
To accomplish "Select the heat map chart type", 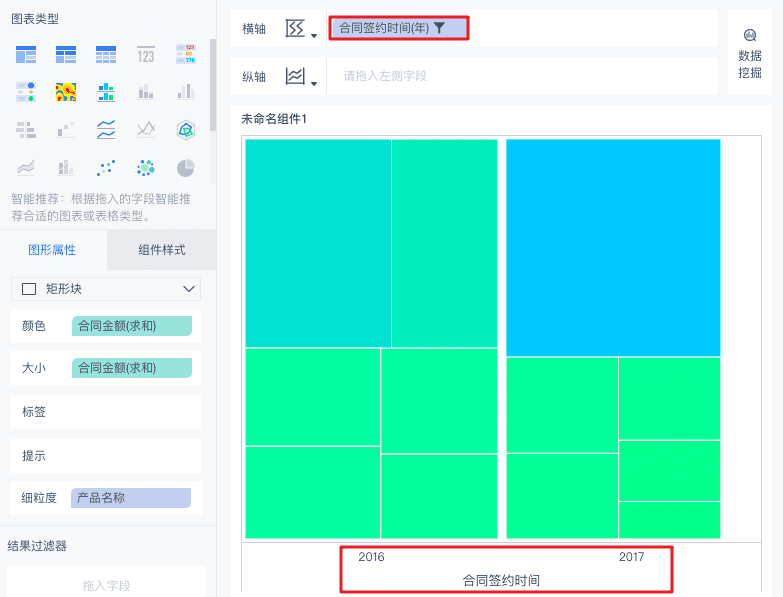I will (66, 92).
